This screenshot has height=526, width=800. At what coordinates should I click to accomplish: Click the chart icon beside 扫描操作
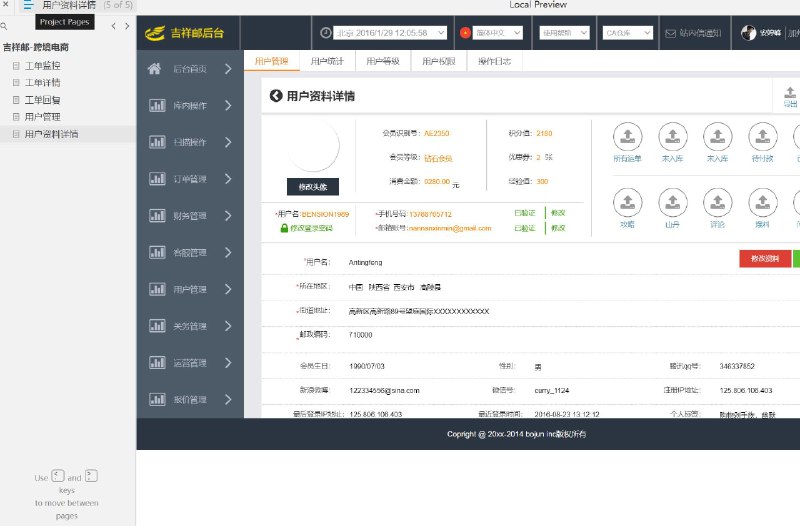[x=157, y=142]
